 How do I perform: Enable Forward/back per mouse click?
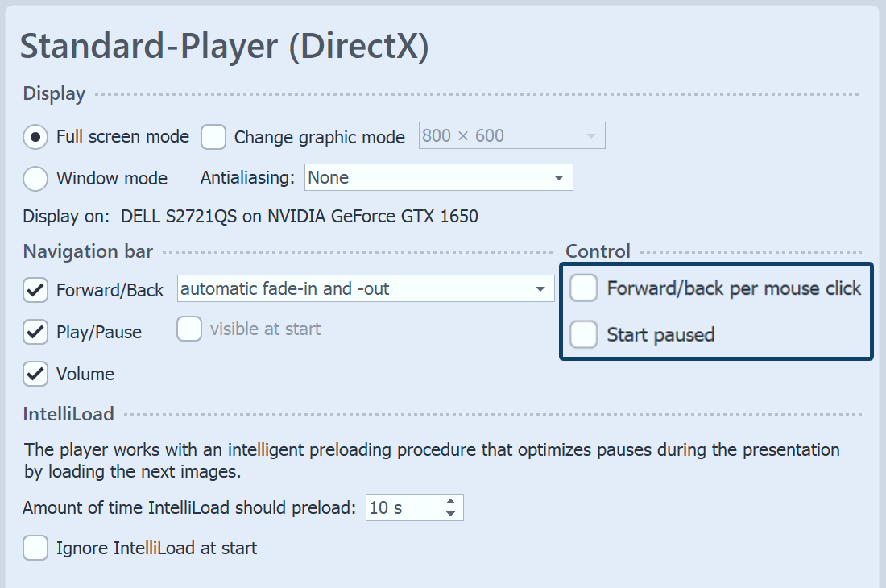[584, 288]
